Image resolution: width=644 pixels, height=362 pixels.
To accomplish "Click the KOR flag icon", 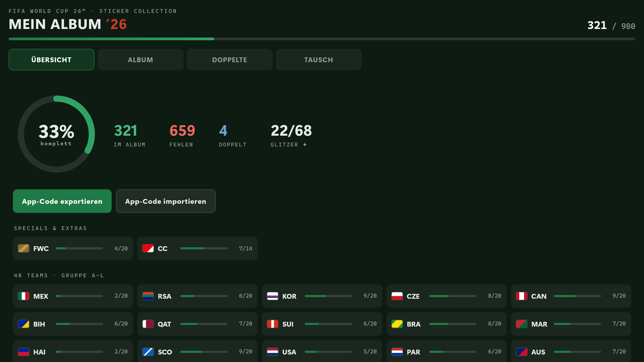I will 273,296.
